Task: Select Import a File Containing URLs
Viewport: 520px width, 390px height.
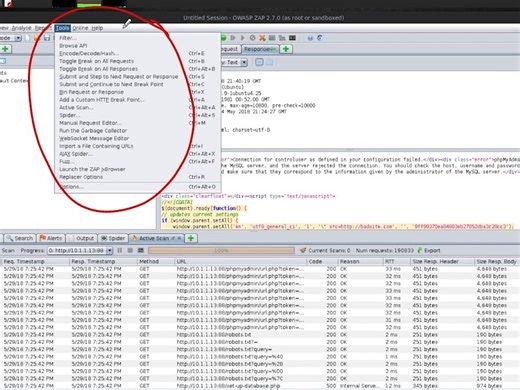Action: (137, 146)
